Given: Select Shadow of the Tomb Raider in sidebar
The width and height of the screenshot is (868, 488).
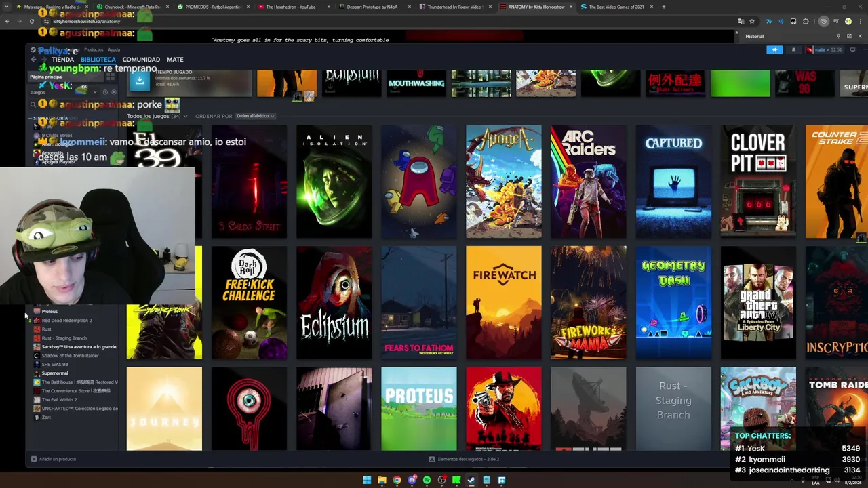Looking at the screenshot, I should 70,355.
